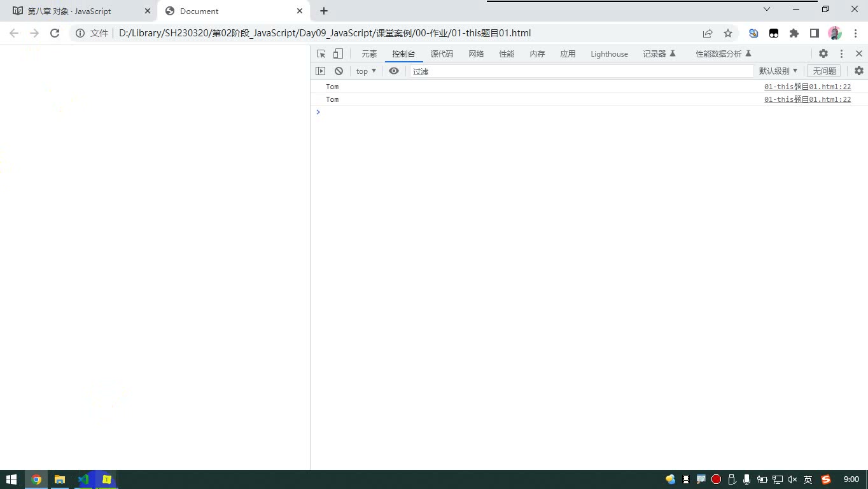Screen dimensions: 868x489
Task: Expand the 默认级别 log level dropdown
Action: click(778, 71)
